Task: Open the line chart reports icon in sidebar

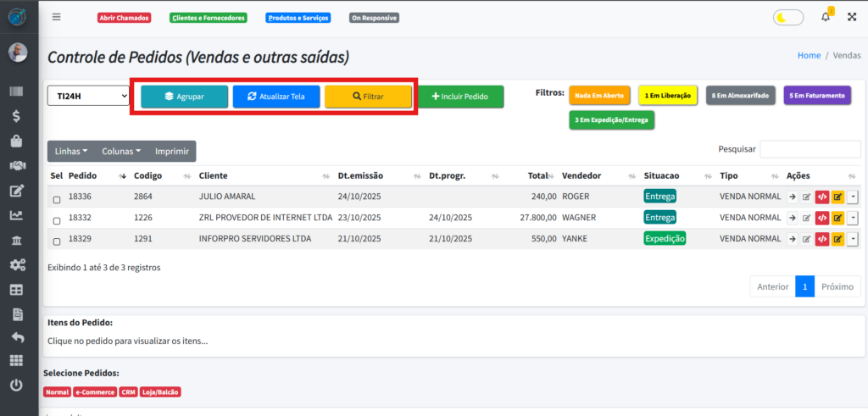Action: [17, 215]
